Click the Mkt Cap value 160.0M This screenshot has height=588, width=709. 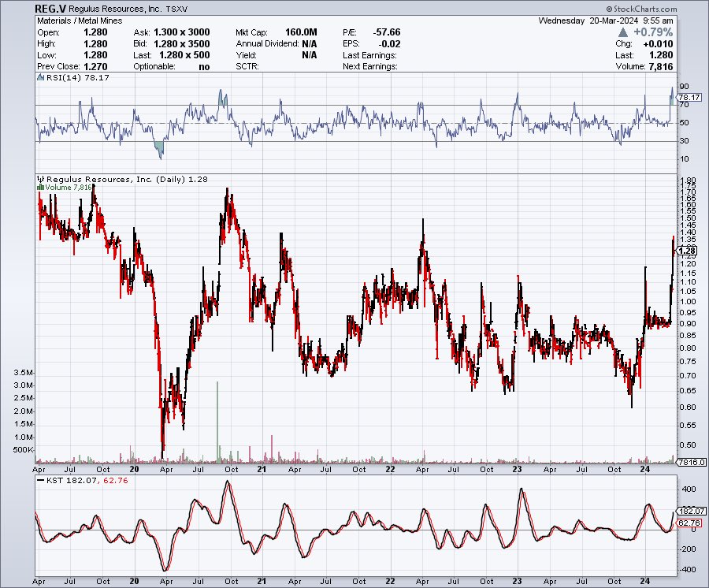301,32
